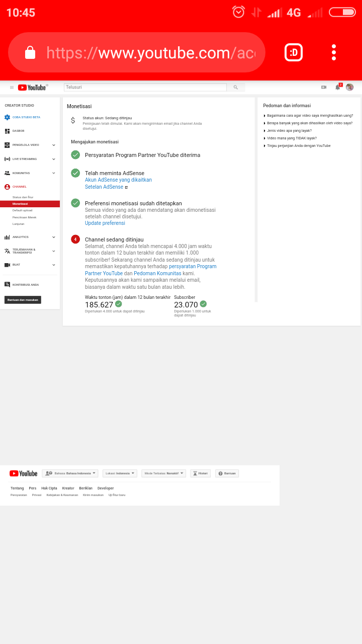Screen dimensions: 362x644
Task: Open the Bahasa Indonesia language dropdown
Action: coord(70,473)
